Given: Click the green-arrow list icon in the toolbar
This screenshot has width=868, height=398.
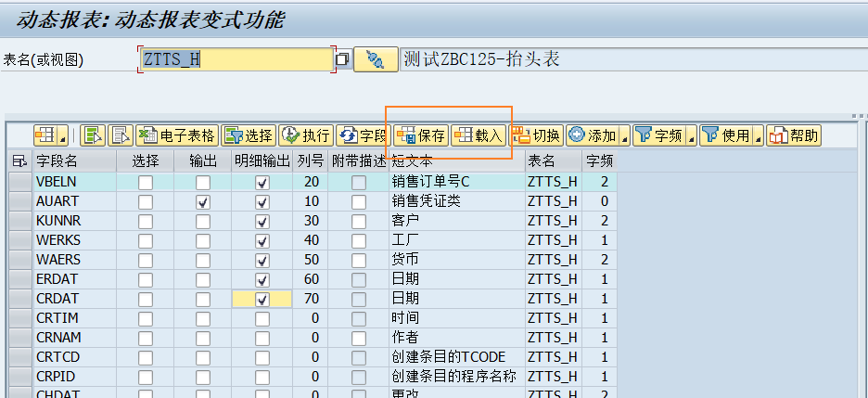Looking at the screenshot, I should tap(93, 135).
